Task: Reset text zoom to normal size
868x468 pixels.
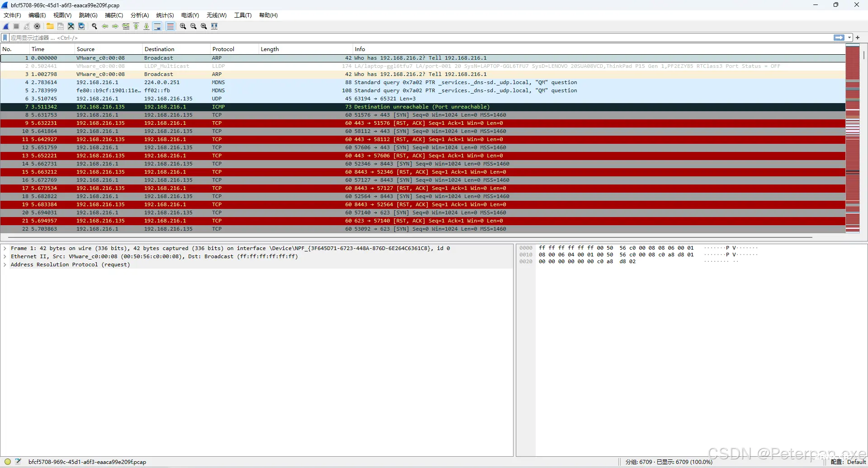Action: (204, 26)
